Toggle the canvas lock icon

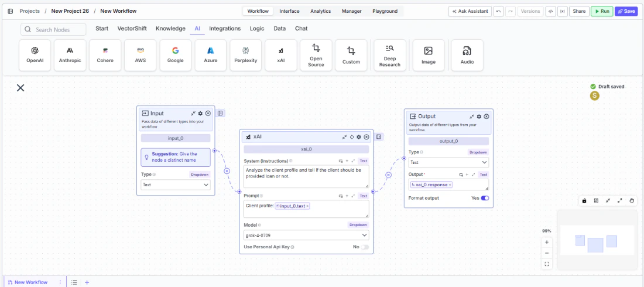click(x=584, y=201)
